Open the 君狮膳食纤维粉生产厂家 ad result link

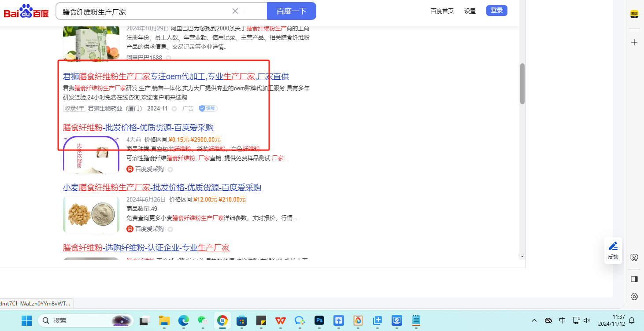point(176,76)
